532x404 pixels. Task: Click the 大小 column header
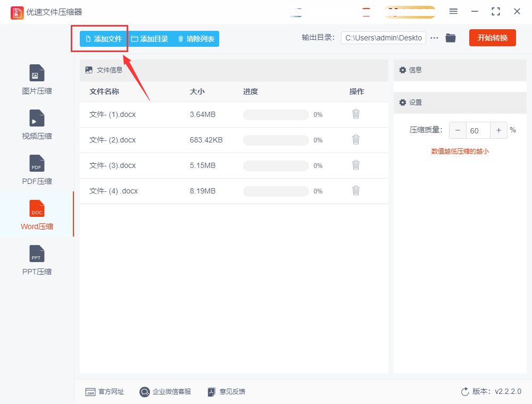click(197, 91)
